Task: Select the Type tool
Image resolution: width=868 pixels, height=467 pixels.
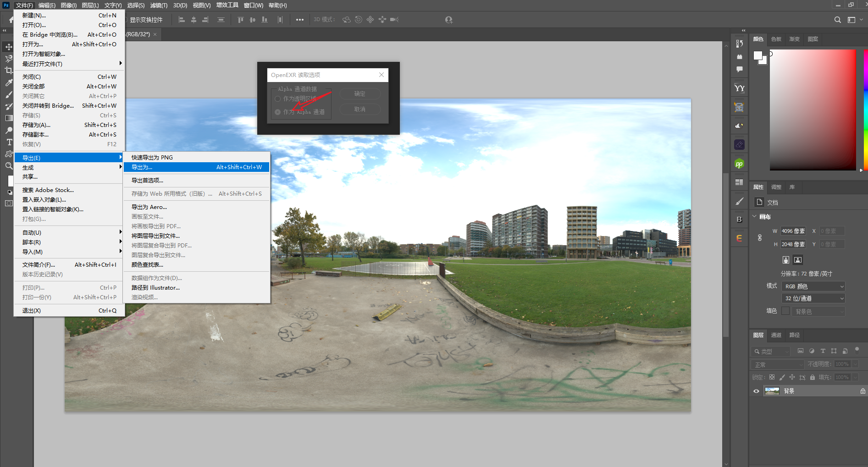Action: [9, 142]
